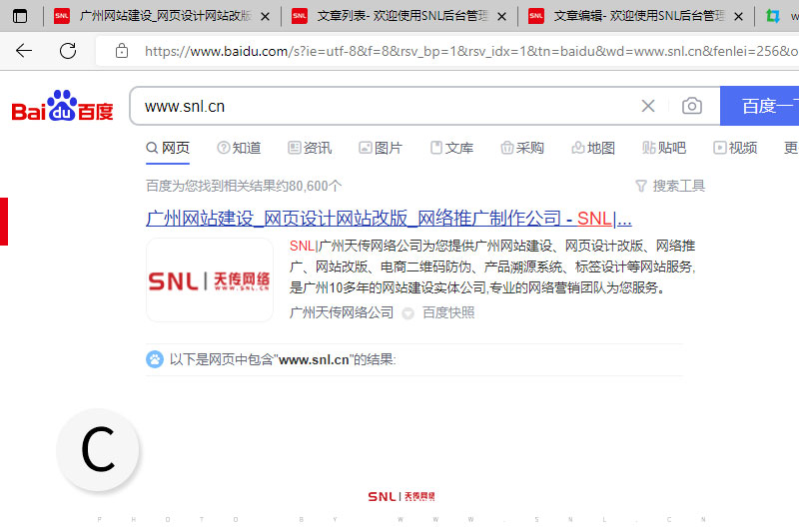Viewport: 799px width, 532px height.
Task: Open the 百度快照 cached link
Action: (x=448, y=312)
